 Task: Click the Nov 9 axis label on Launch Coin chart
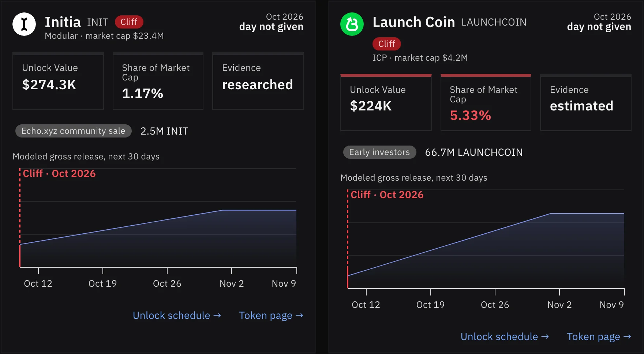tap(612, 305)
